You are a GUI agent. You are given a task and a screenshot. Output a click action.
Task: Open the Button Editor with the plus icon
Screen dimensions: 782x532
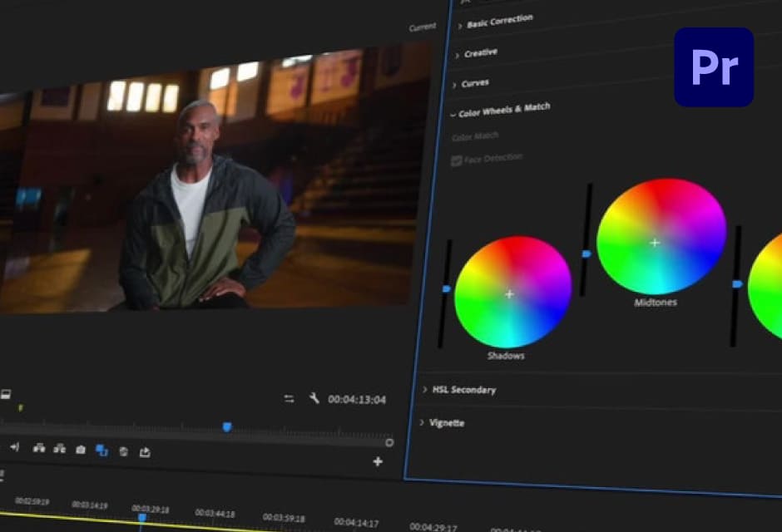pyautogui.click(x=377, y=461)
